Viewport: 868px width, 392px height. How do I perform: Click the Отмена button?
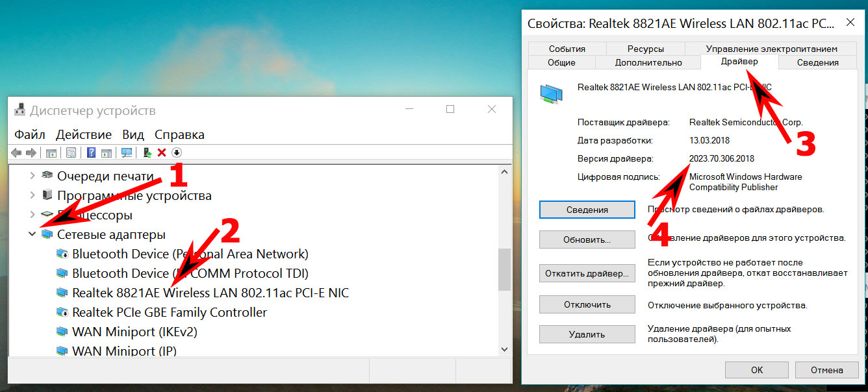click(x=827, y=370)
